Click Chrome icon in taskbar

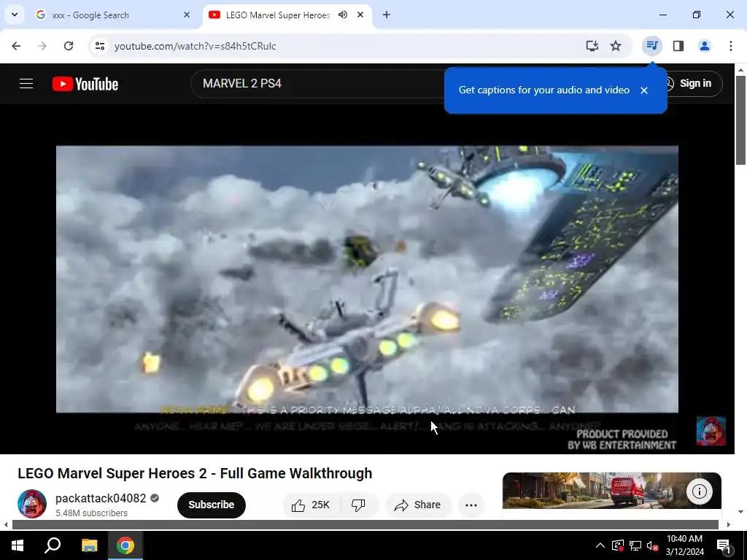[x=125, y=545]
